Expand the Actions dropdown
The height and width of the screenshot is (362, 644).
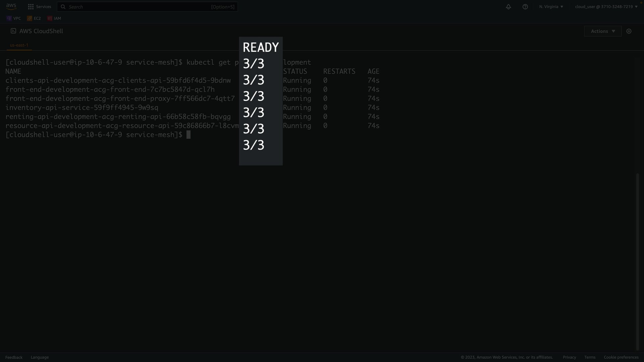pyautogui.click(x=603, y=31)
